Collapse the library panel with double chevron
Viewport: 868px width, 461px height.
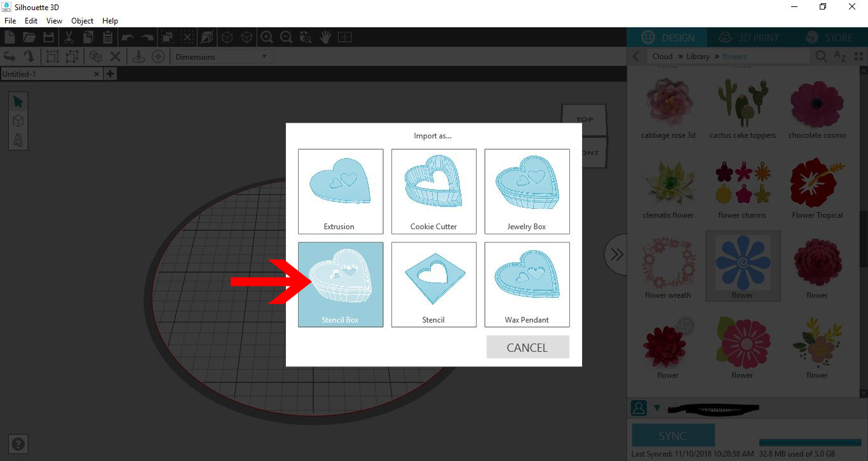[x=616, y=255]
